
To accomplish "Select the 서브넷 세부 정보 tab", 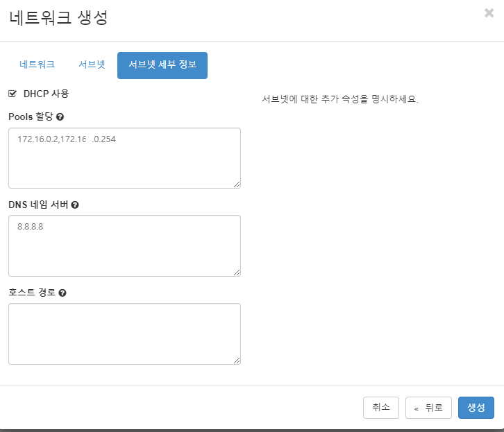I will [x=162, y=65].
